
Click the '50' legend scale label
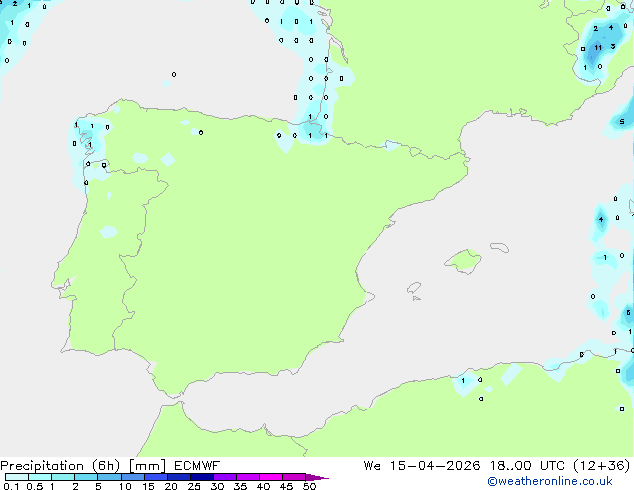[x=309, y=486]
